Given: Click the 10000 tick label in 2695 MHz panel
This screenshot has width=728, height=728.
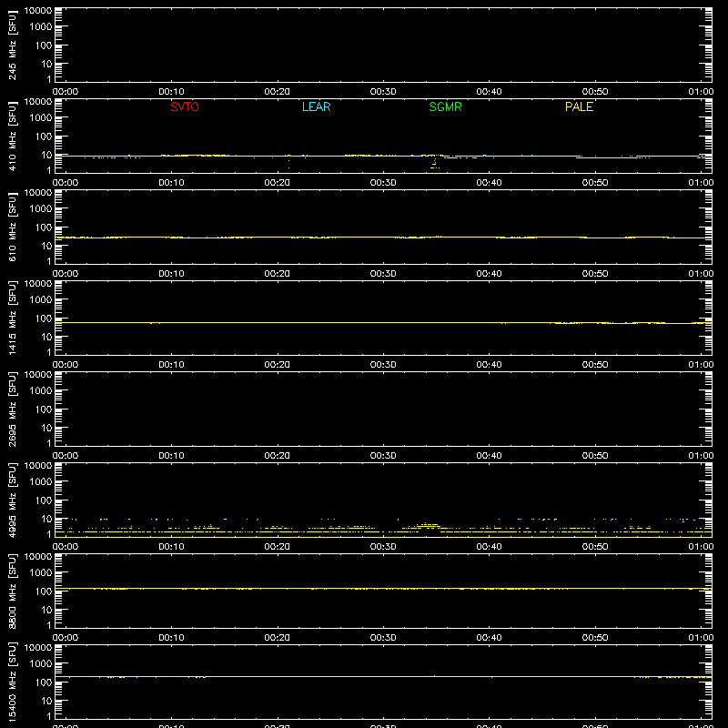Looking at the screenshot, I should [x=38, y=375].
